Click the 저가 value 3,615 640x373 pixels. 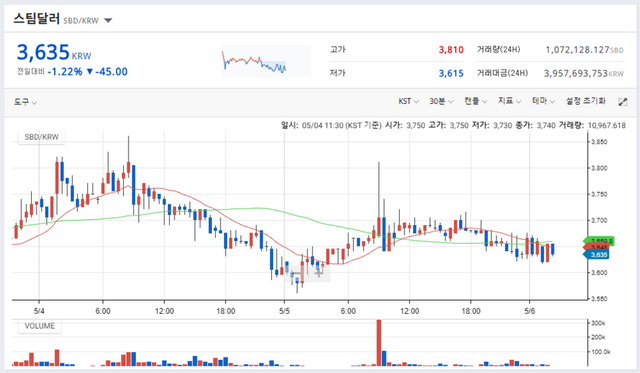[x=451, y=73]
